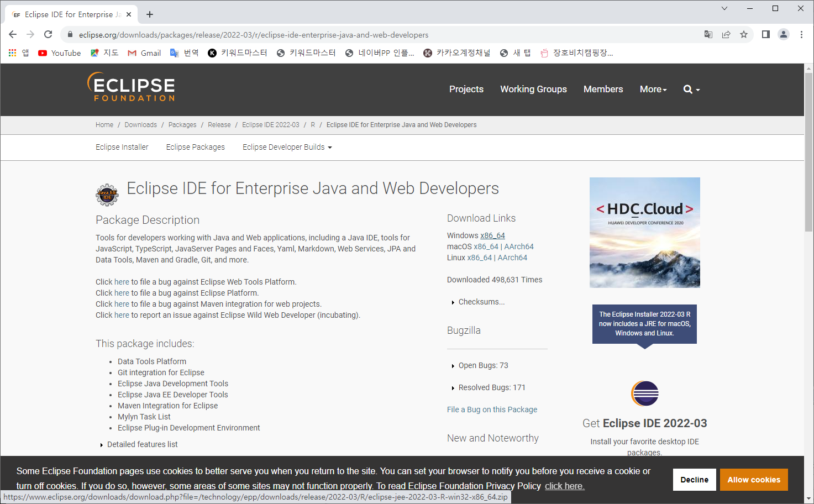Open new tab with plus button
The image size is (814, 504).
150,14
